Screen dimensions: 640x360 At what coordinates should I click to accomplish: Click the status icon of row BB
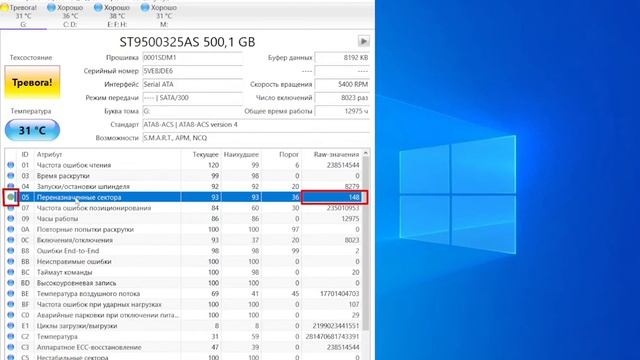11,262
